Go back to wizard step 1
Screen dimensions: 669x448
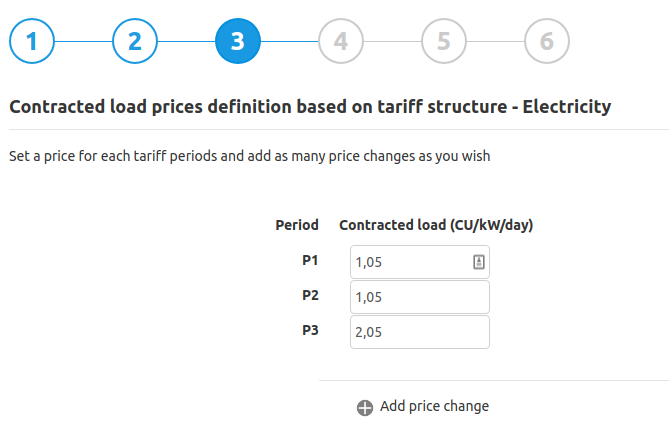32,41
